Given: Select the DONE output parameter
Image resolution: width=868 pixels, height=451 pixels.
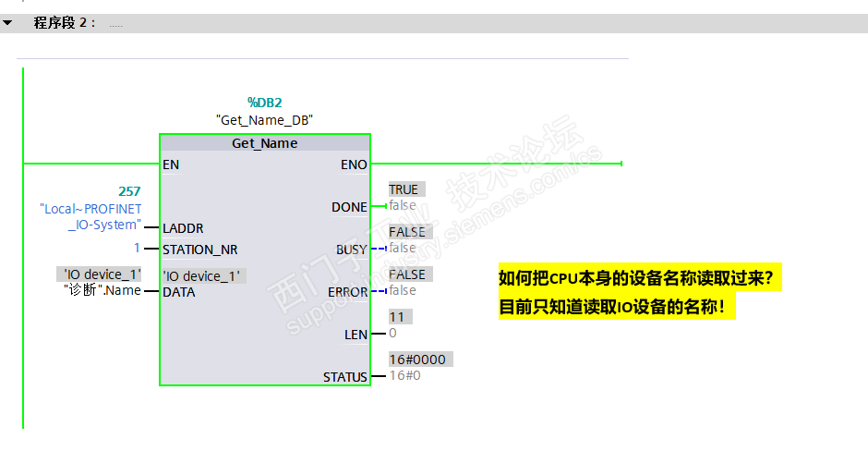Looking at the screenshot, I should (349, 207).
